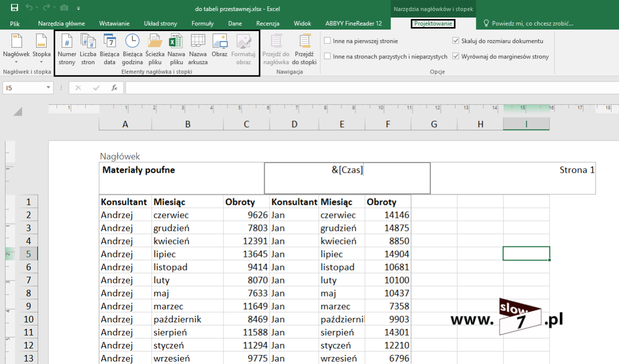Insert picture with Obraz button
Viewport: 619px width, 364px height.
pos(220,46)
